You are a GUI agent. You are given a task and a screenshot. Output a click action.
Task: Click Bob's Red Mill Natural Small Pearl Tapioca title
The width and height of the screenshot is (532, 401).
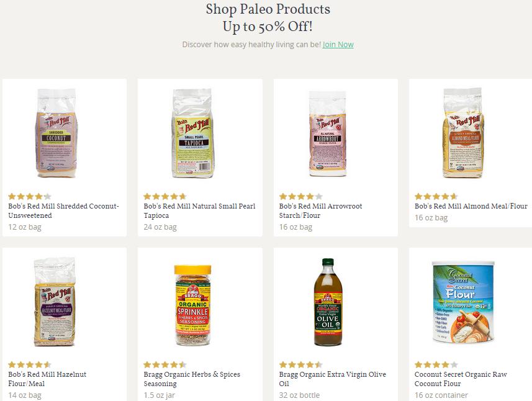pyautogui.click(x=199, y=210)
